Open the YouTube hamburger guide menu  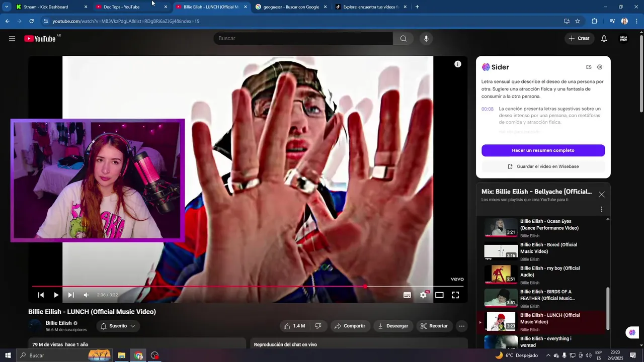tap(12, 39)
